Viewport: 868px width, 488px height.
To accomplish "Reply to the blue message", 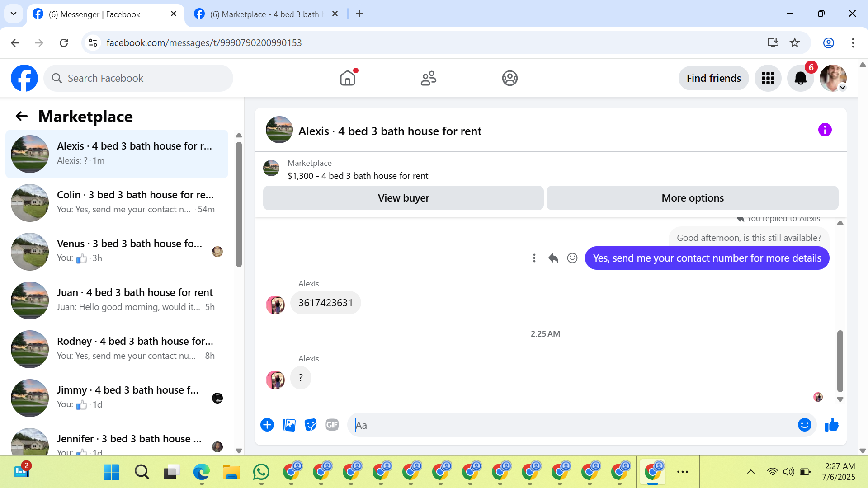I will [553, 258].
